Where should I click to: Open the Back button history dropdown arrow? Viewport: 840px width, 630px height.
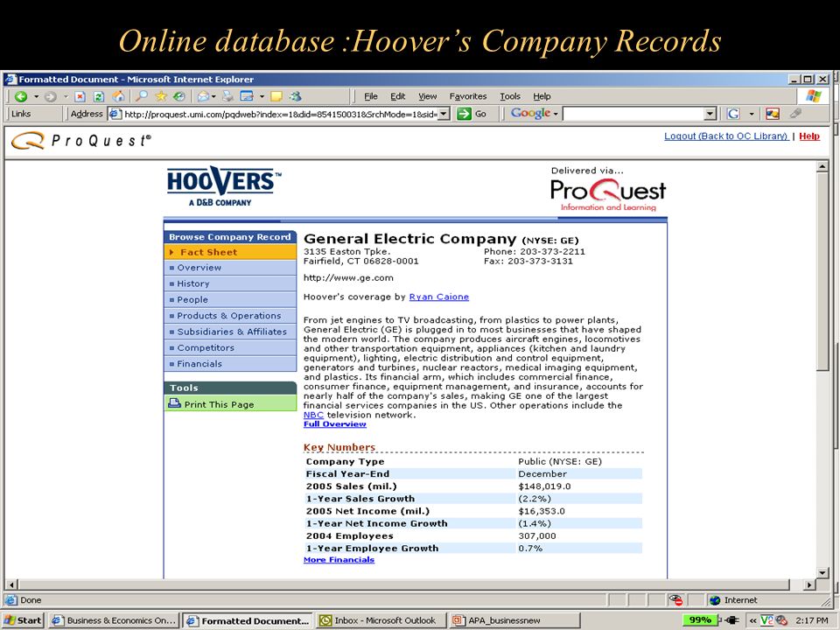click(37, 96)
